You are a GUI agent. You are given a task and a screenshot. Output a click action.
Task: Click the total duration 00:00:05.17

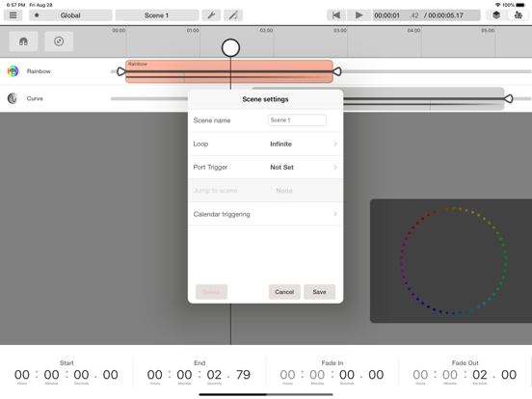tap(445, 15)
